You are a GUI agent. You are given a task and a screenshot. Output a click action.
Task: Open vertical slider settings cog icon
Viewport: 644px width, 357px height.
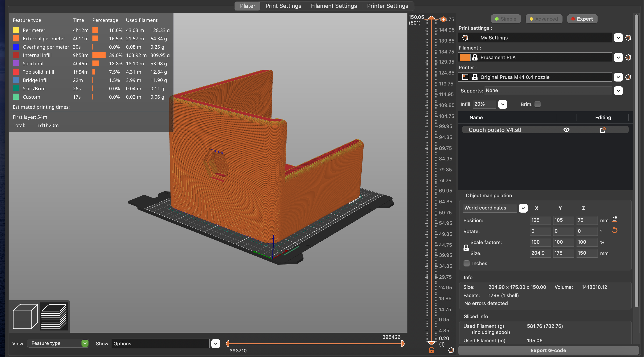(451, 350)
